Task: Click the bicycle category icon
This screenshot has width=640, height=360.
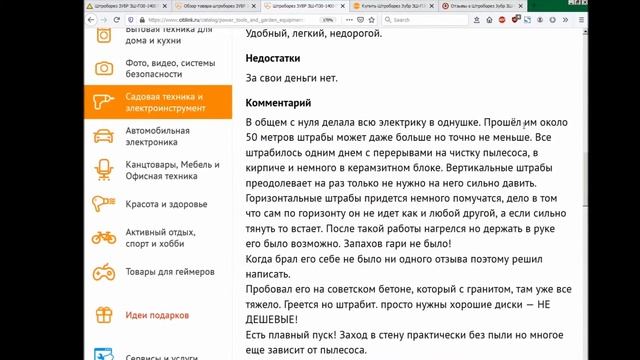Action: point(104,237)
